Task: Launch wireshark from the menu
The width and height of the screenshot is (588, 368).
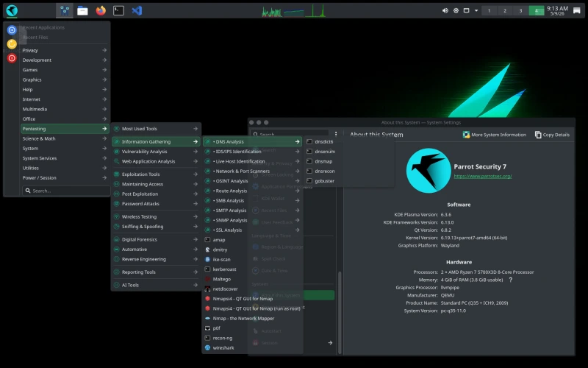Action: [252, 347]
